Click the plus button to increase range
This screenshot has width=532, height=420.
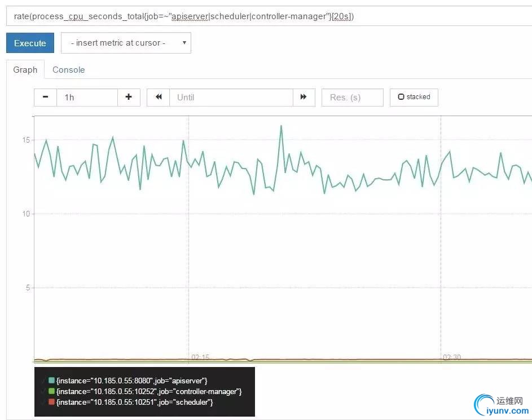pyautogui.click(x=129, y=98)
